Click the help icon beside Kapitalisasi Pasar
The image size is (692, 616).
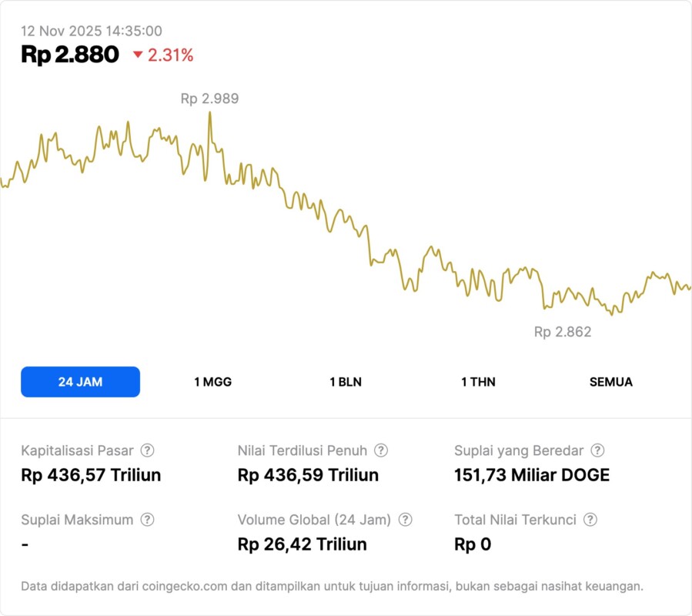[x=147, y=450]
